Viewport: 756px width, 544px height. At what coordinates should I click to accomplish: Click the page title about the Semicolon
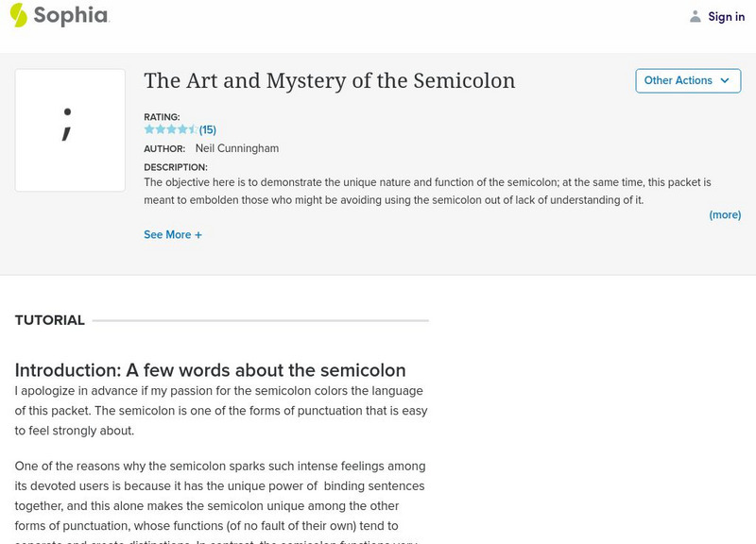pyautogui.click(x=329, y=80)
